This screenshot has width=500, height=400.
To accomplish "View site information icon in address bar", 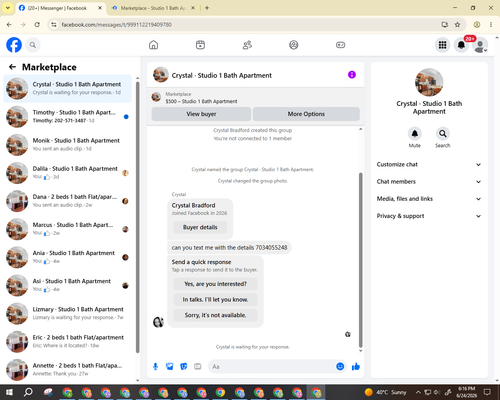I will (x=53, y=24).
